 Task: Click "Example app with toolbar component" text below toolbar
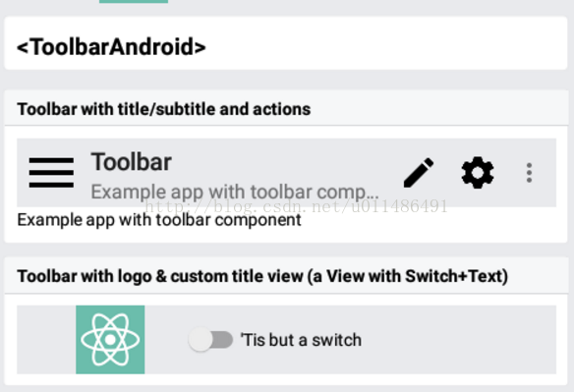159,220
